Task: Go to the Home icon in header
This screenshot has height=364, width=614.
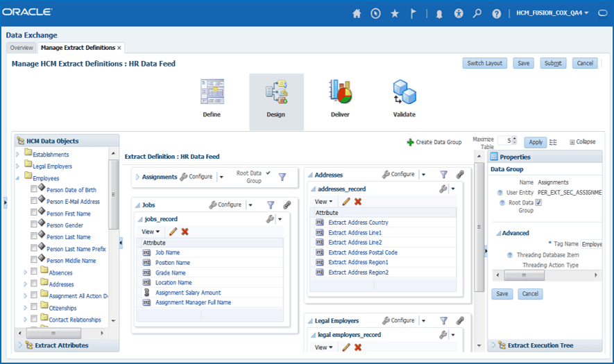Action: coord(357,14)
